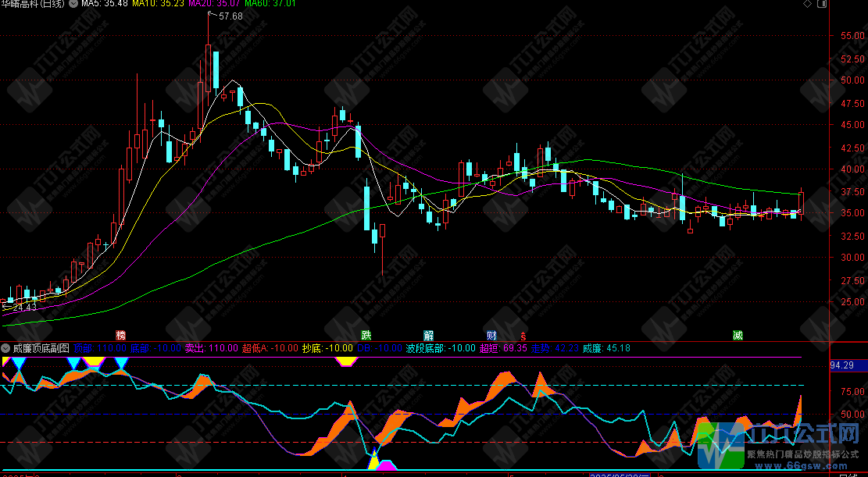Select the MA20 magenta average label

(216, 5)
